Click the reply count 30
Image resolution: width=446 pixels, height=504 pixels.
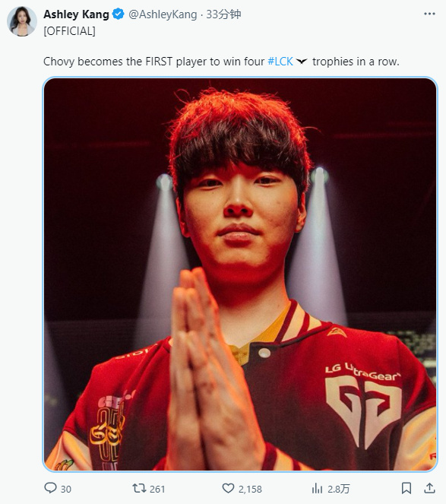coord(66,489)
